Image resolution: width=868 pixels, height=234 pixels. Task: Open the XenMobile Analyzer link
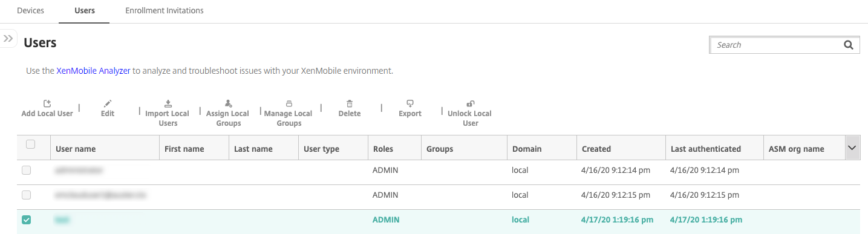(x=93, y=71)
